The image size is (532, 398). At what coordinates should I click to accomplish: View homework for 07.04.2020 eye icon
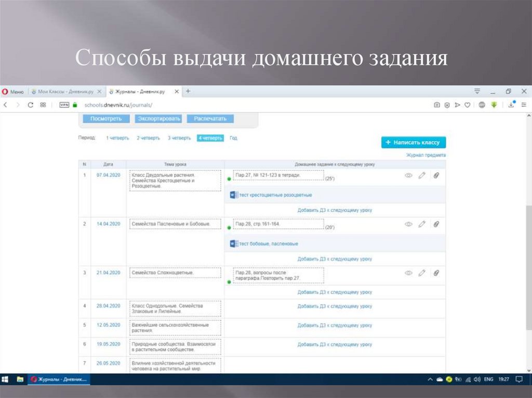click(x=408, y=175)
